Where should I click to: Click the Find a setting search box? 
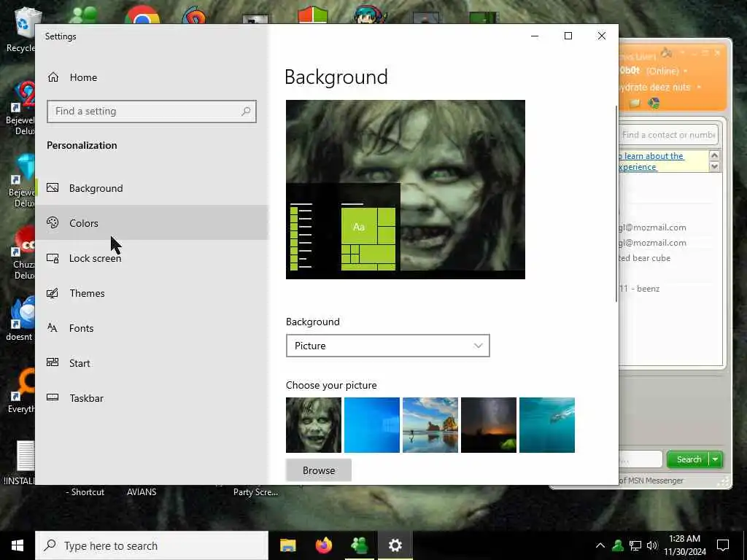[152, 112]
